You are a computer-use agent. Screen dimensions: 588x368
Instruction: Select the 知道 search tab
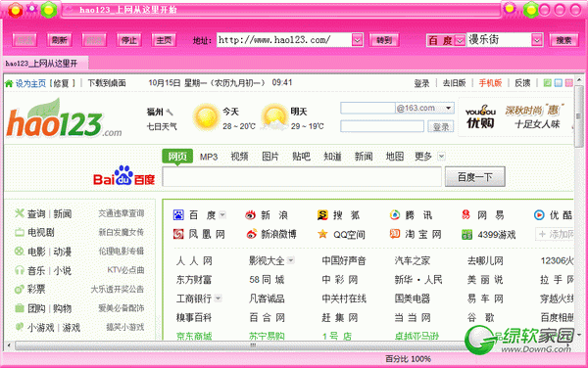tap(332, 157)
